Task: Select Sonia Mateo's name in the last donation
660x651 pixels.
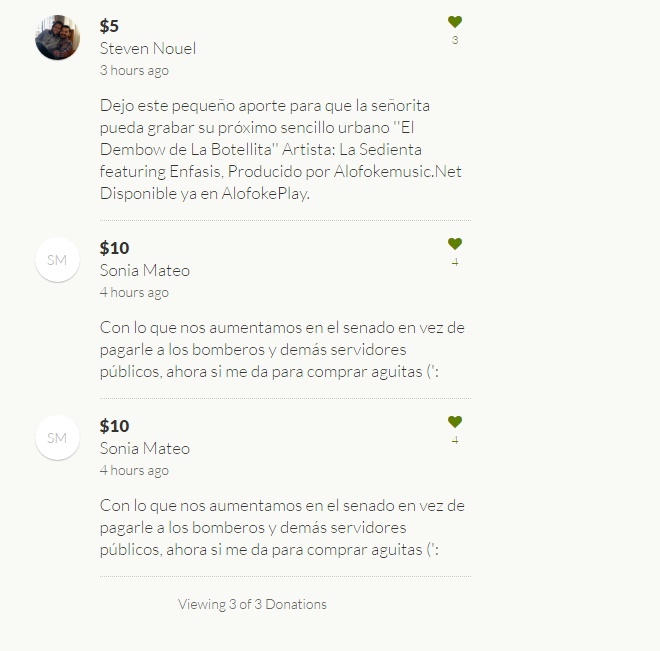Action: (145, 448)
